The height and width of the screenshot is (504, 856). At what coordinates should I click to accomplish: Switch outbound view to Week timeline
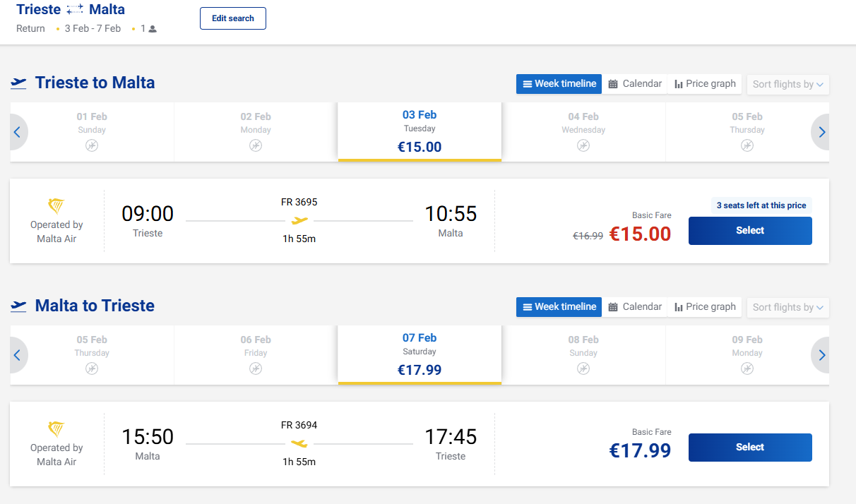tap(559, 84)
